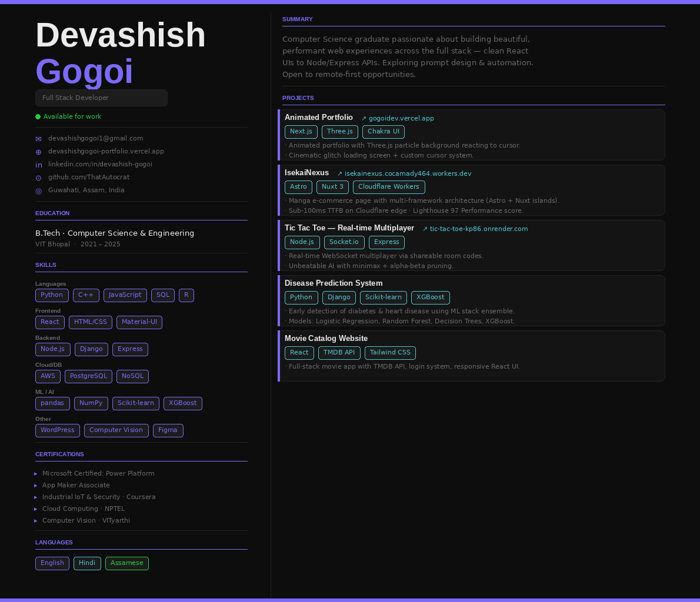Open the isekainexus.cocamady464.workers.dev link
700x602 pixels.
(x=408, y=173)
